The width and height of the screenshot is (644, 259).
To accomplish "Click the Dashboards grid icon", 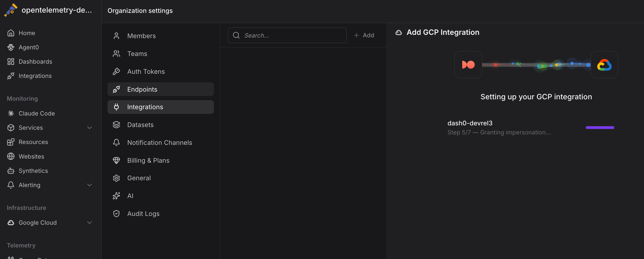I will click(x=11, y=61).
